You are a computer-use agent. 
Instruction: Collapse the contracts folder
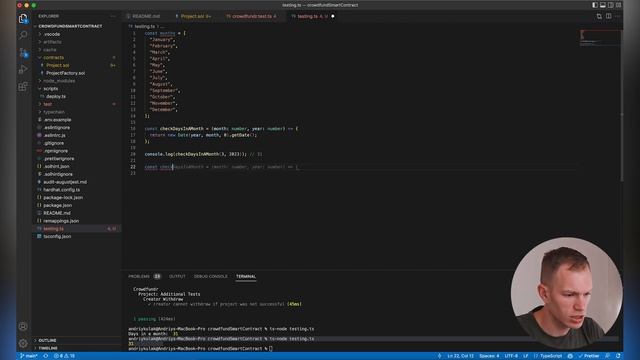coord(77,58)
